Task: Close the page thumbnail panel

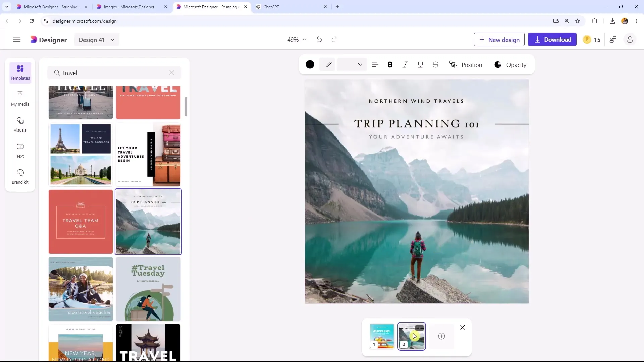Action: 463,327
